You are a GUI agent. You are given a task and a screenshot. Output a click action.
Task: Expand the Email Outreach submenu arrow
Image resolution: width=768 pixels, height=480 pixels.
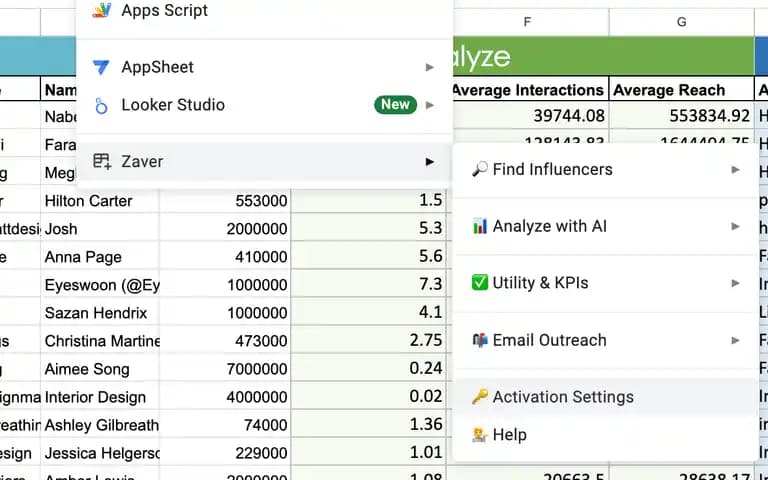(x=735, y=340)
